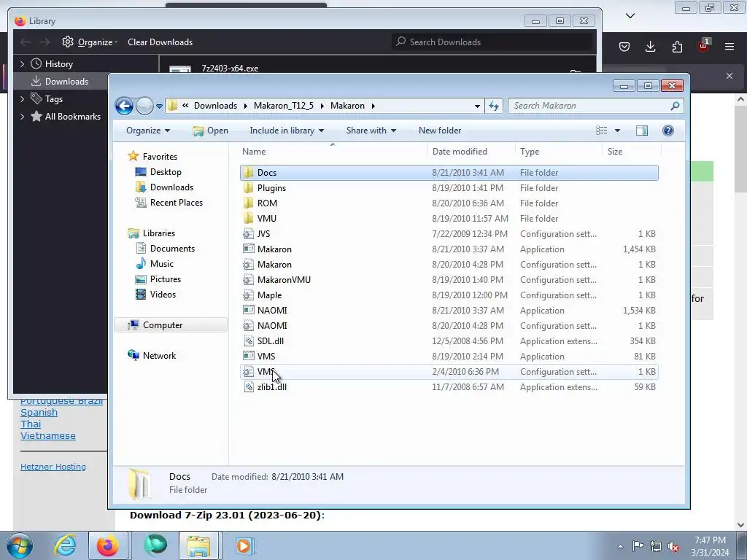The image size is (747, 560).
Task: Sort by the Date modified column header
Action: tap(460, 152)
